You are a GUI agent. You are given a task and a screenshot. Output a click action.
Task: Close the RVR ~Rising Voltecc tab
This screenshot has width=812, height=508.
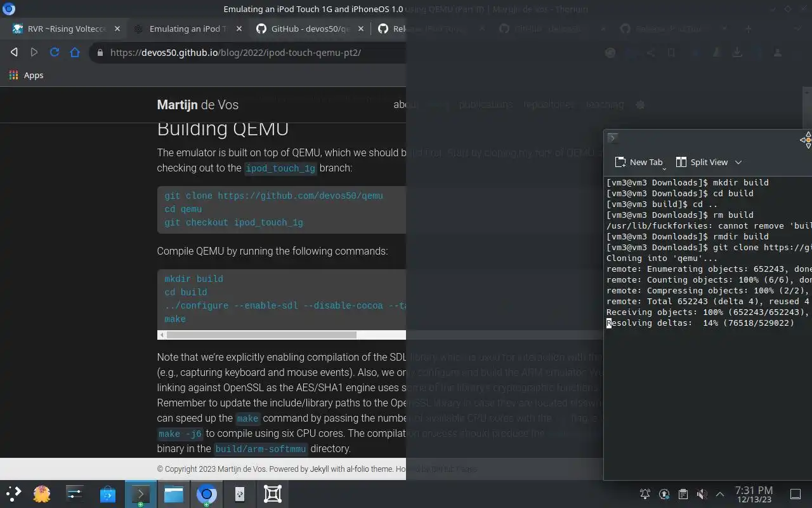pyautogui.click(x=117, y=29)
